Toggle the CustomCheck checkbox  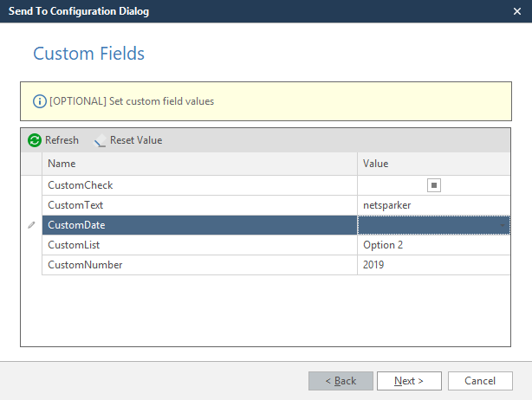point(434,185)
